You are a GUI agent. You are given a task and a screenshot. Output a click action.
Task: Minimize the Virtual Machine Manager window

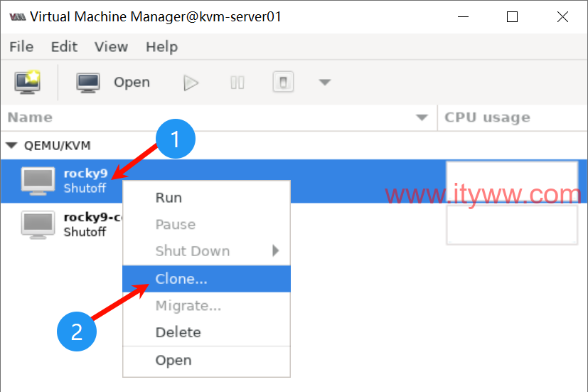(464, 16)
